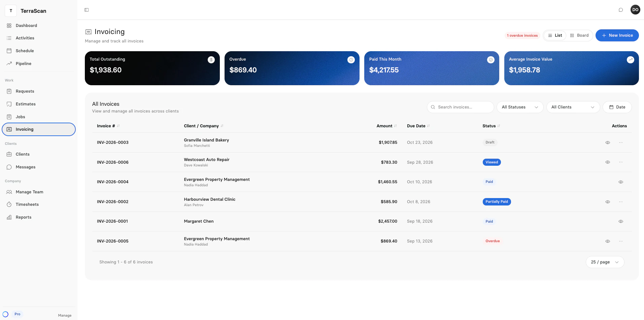The image size is (644, 320).
Task: Click Manage in the sidebar footer
Action: click(x=65, y=315)
